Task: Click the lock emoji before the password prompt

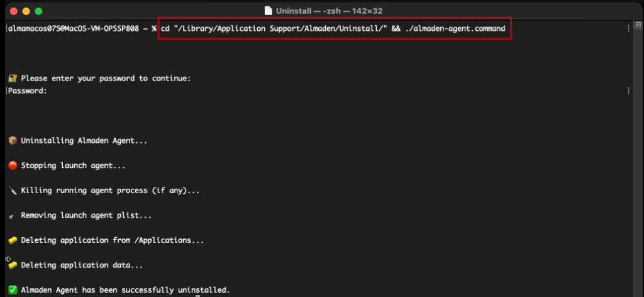Action: pos(13,79)
